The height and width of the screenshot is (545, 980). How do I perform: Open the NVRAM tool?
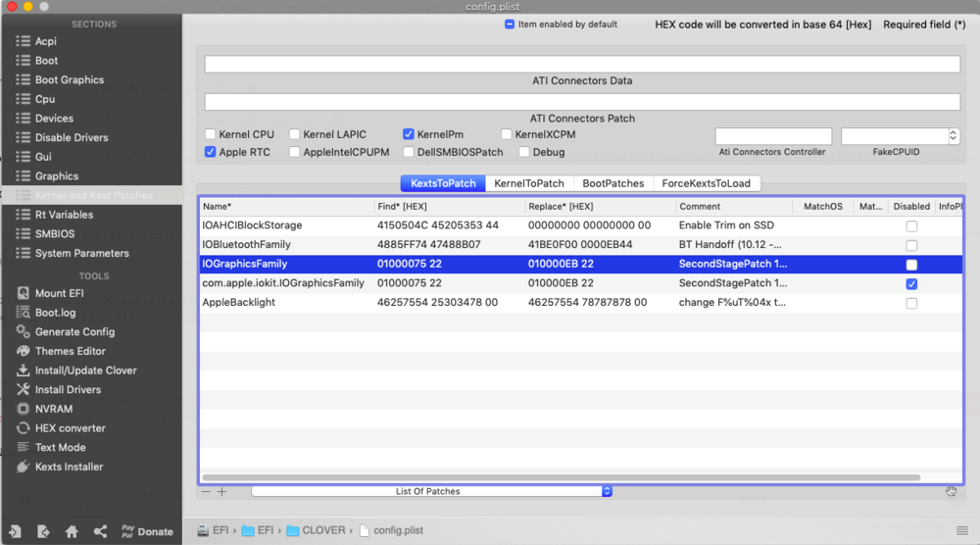(x=53, y=409)
